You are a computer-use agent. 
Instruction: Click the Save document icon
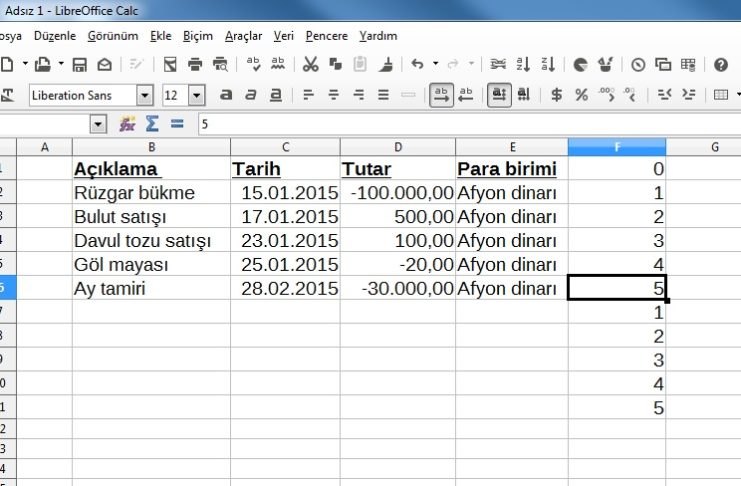[x=79, y=64]
